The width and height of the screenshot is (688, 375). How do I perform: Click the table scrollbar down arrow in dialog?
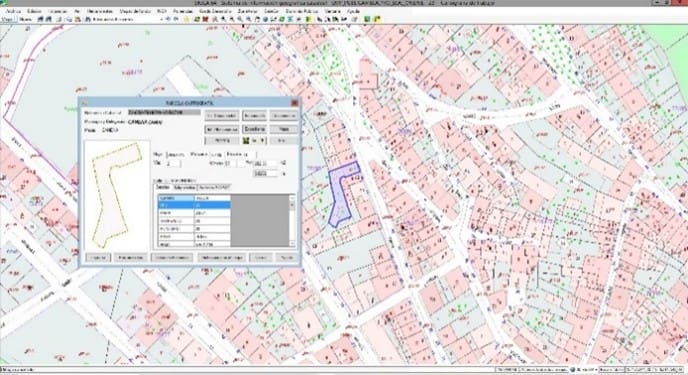click(x=292, y=243)
